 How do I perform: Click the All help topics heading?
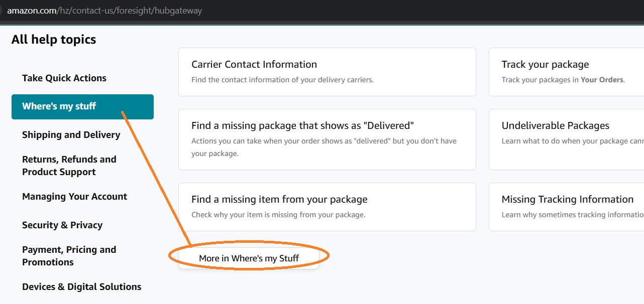pos(54,40)
